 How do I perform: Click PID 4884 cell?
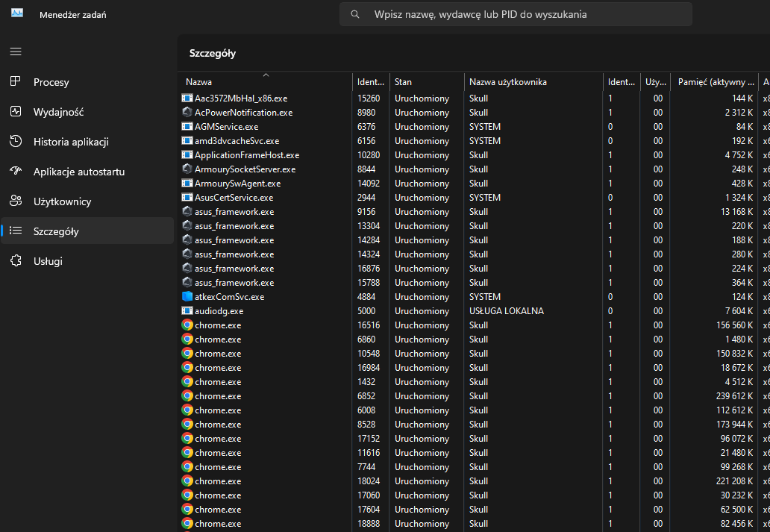[x=366, y=297]
